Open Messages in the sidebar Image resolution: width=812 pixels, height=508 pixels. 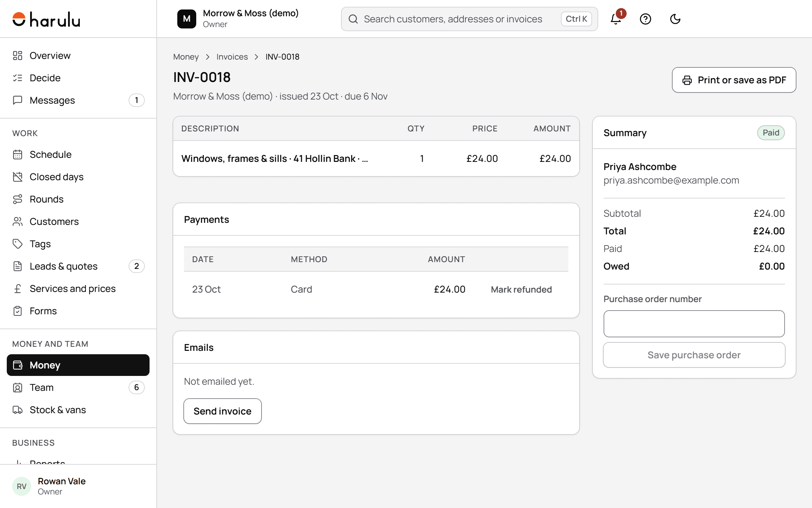[78, 100]
